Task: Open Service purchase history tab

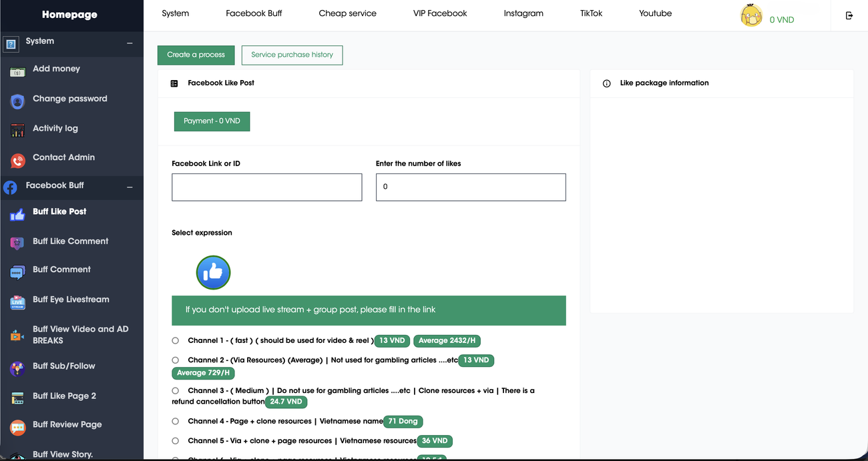Action: click(292, 55)
